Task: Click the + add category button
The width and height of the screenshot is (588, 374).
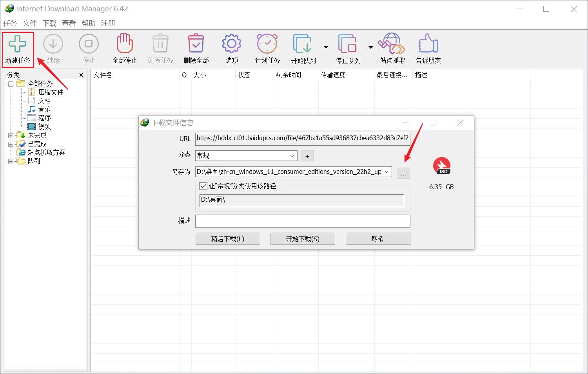Action: [x=307, y=156]
